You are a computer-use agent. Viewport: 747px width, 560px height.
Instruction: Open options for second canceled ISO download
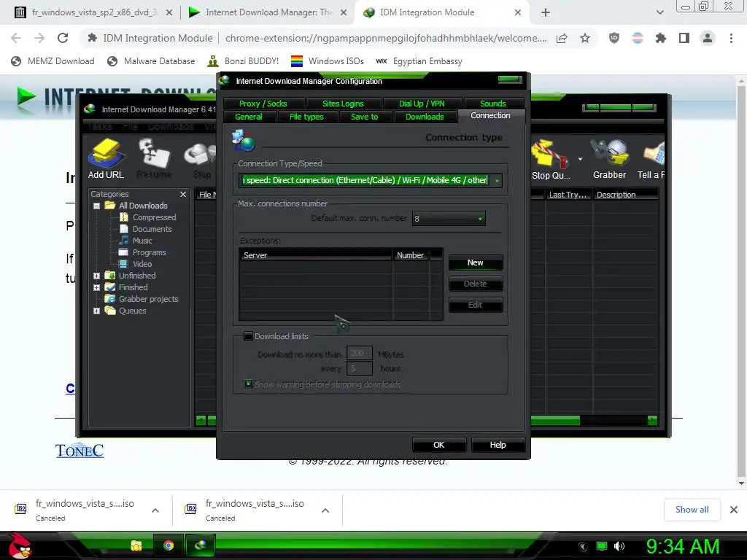click(325, 510)
